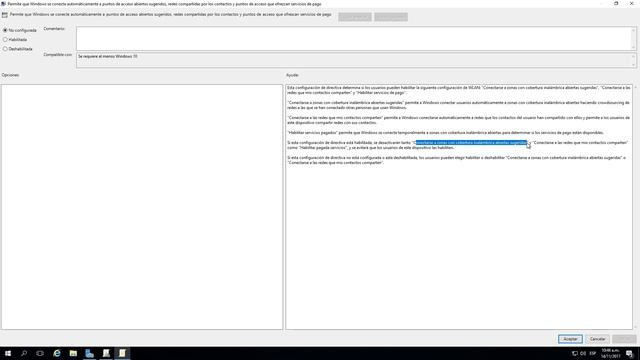Click the disabled previous setting button
Screen dimensions: 640x360
(355, 17)
